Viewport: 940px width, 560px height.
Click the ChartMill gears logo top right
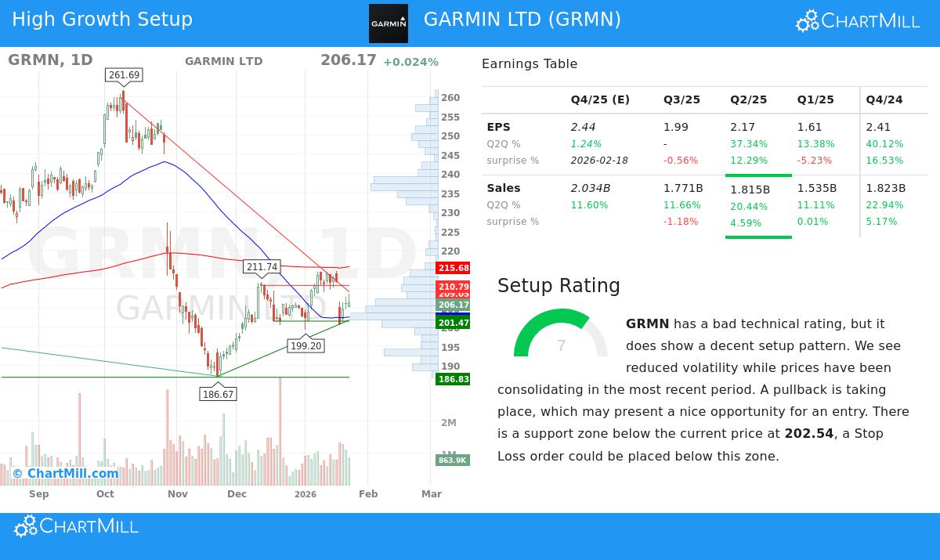tap(806, 20)
